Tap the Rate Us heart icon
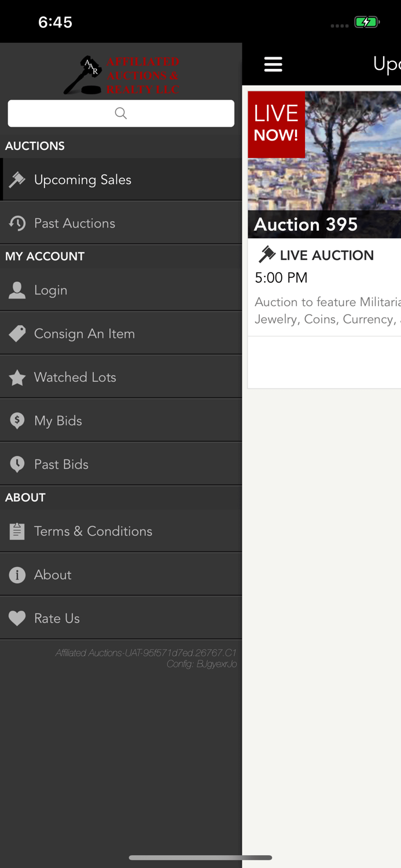The height and width of the screenshot is (868, 401). click(x=17, y=617)
